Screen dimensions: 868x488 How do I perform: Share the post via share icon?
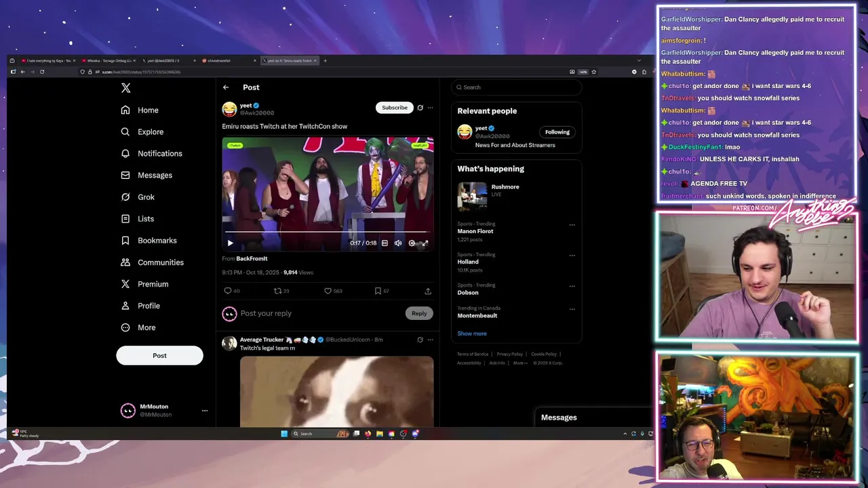point(428,291)
